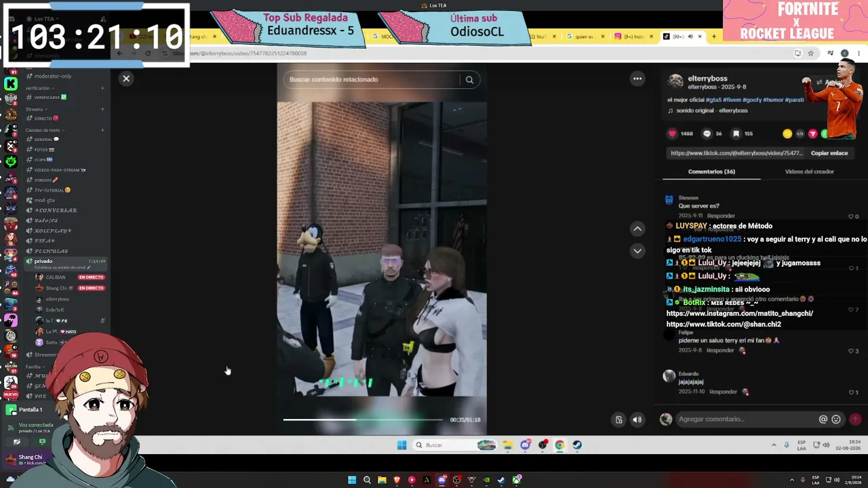Open the Windows Start menu in the stream taskbar
The width and height of the screenshot is (868, 488).
pyautogui.click(x=401, y=445)
